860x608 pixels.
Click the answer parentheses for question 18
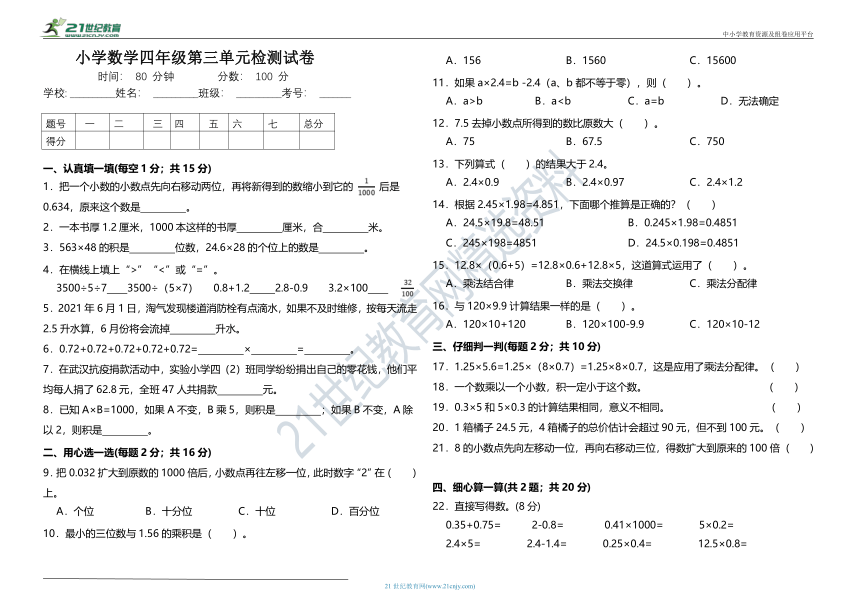coord(784,387)
